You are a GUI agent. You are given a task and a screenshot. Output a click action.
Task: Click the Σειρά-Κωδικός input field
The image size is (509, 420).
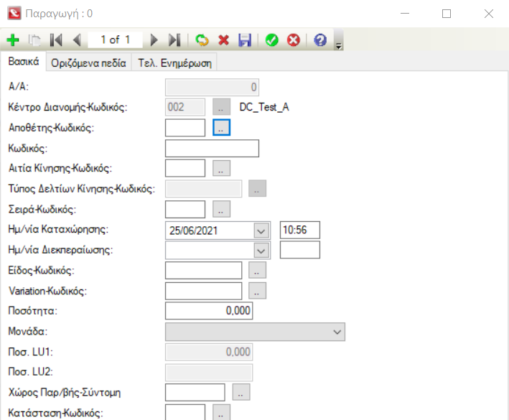point(185,210)
